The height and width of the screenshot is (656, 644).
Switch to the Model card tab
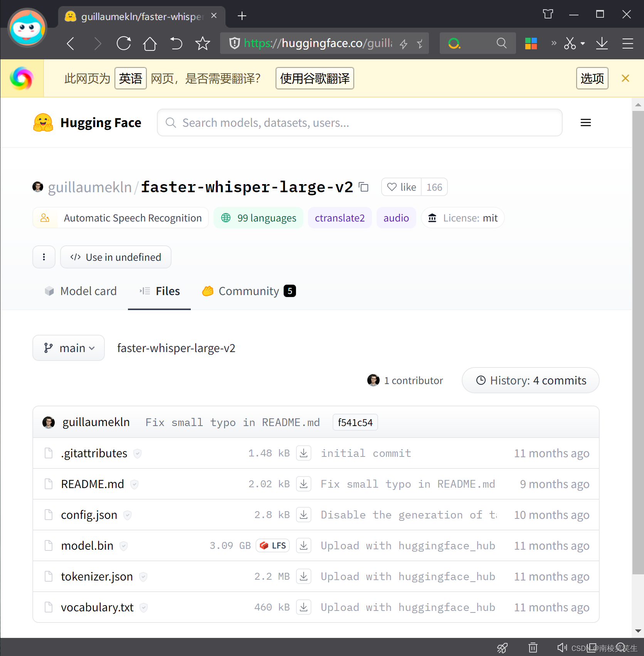(81, 291)
